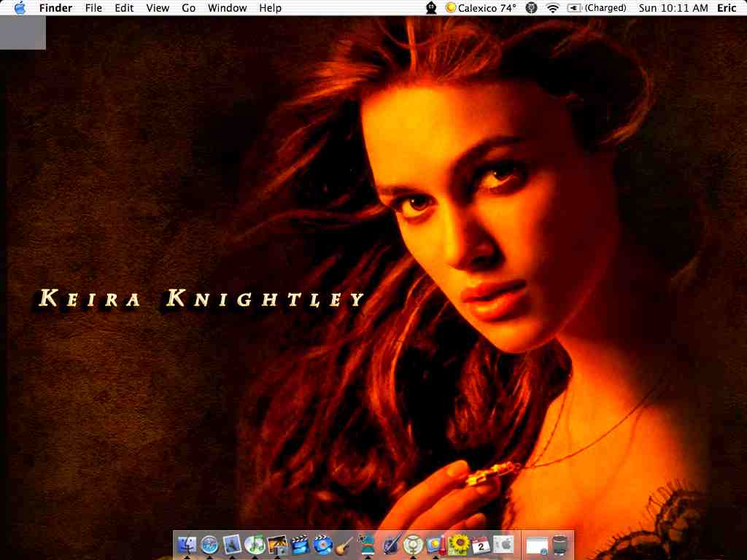The image size is (747, 560).
Task: Launch iTunes from the Dock
Action: coord(255,545)
